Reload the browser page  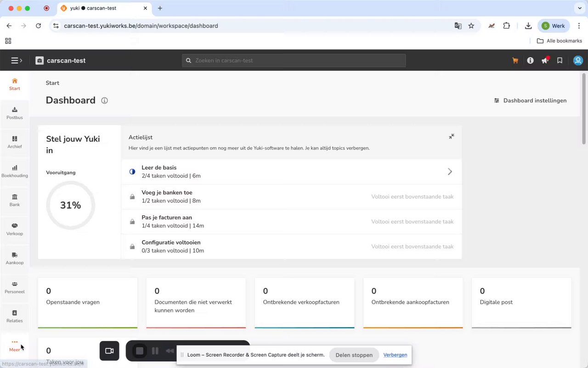(39, 26)
